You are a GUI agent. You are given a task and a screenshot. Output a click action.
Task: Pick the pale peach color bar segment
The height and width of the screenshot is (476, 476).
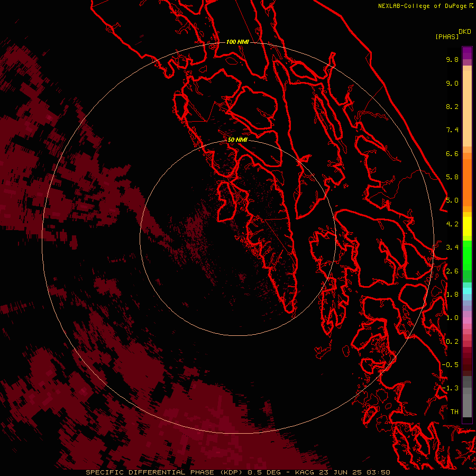coord(467,108)
